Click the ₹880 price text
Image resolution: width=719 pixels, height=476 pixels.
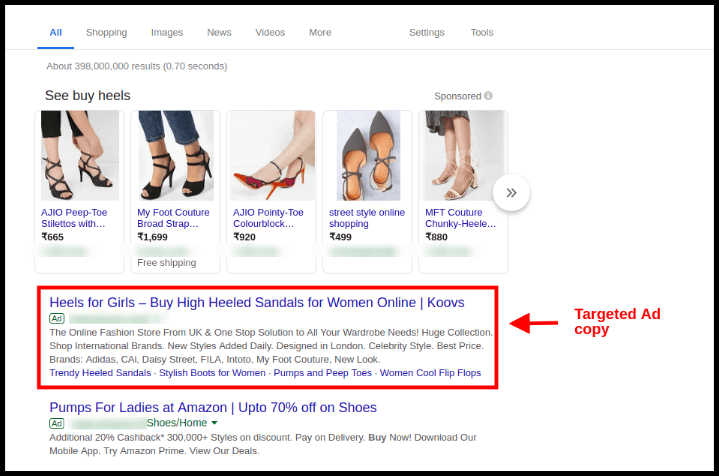click(437, 237)
